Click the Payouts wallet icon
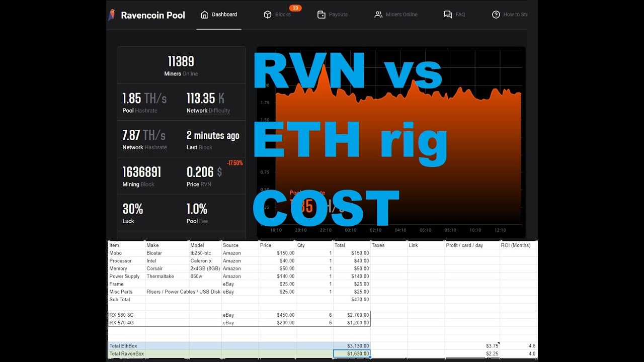 point(321,15)
